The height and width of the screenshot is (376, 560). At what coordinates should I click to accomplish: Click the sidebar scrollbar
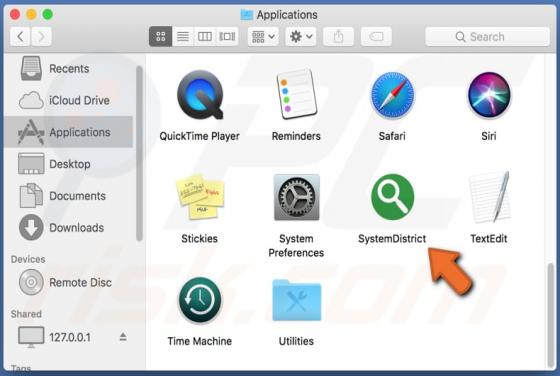(x=139, y=154)
